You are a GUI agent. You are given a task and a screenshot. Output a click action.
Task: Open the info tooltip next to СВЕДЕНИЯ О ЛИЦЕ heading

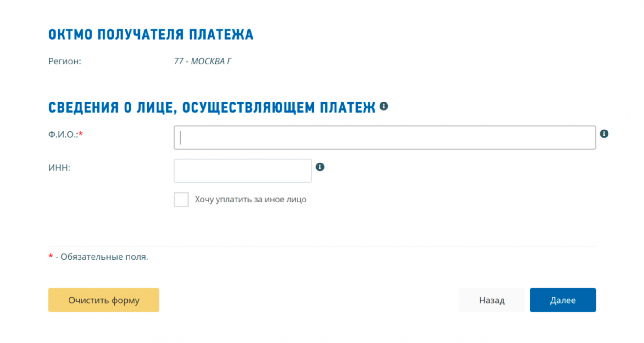[x=384, y=106]
